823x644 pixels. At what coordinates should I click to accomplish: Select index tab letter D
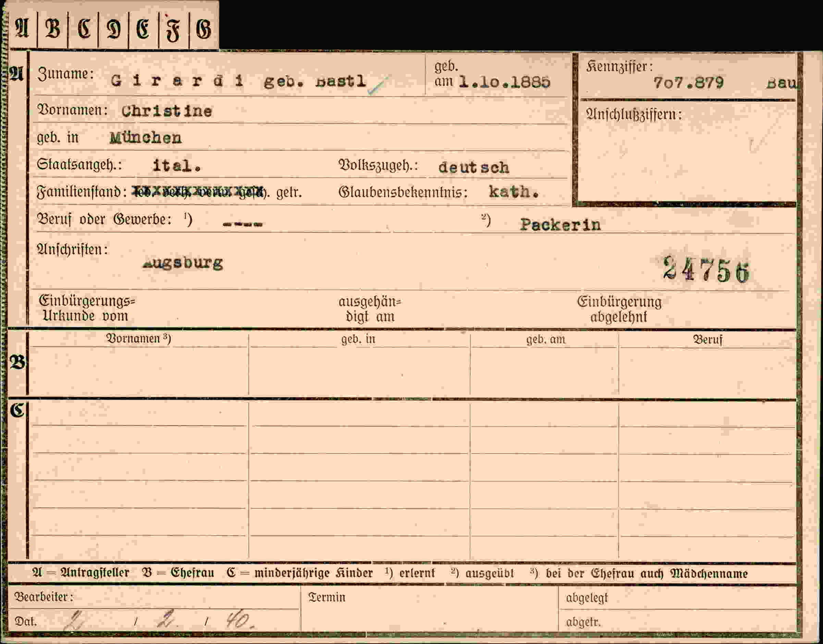pyautogui.click(x=113, y=29)
